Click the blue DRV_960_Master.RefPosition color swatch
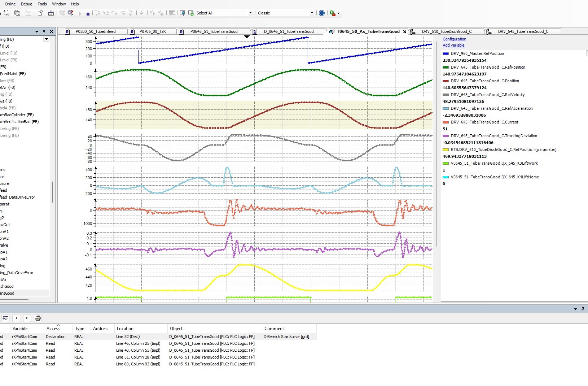 (446, 53)
